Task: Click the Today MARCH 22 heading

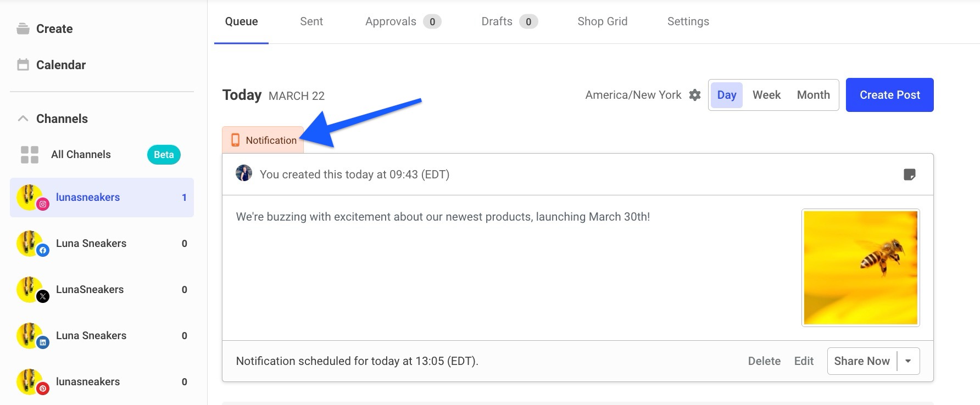Action: point(274,95)
